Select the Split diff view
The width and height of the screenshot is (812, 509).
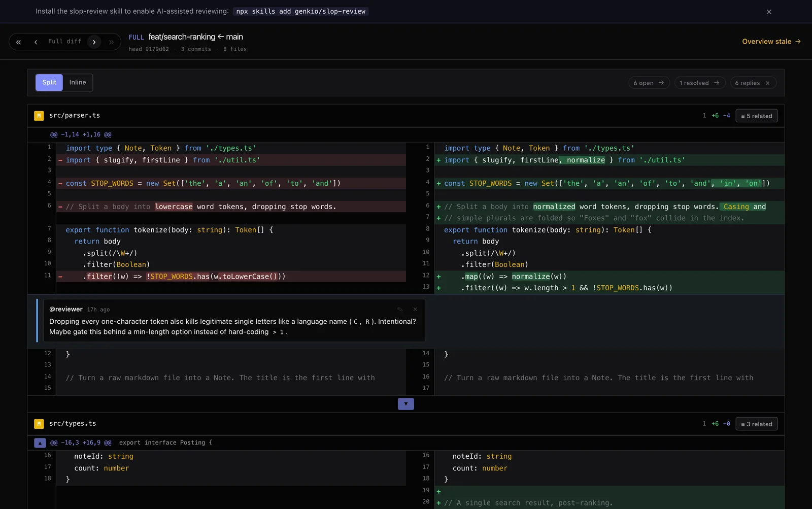pos(49,82)
